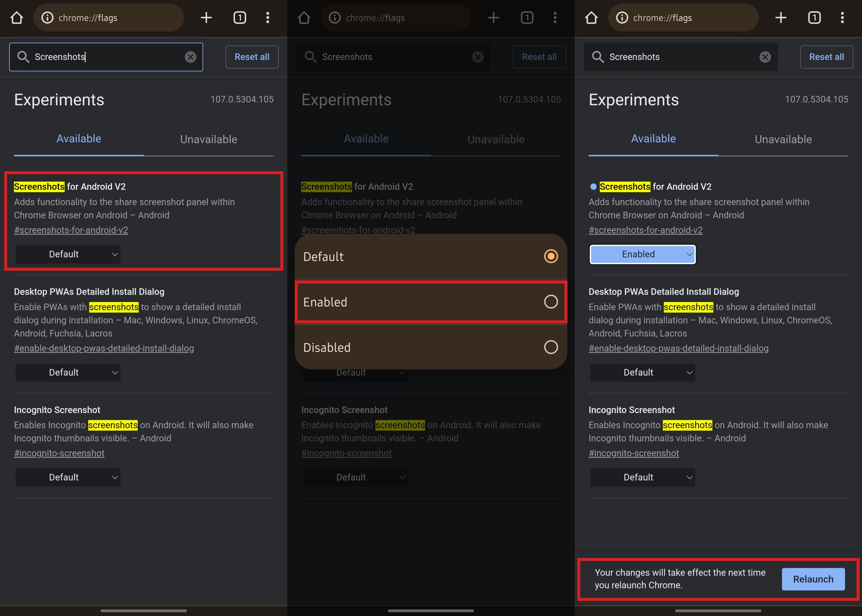Switch to the Unavailable tab in the left panel
This screenshot has height=616, width=862.
point(208,139)
